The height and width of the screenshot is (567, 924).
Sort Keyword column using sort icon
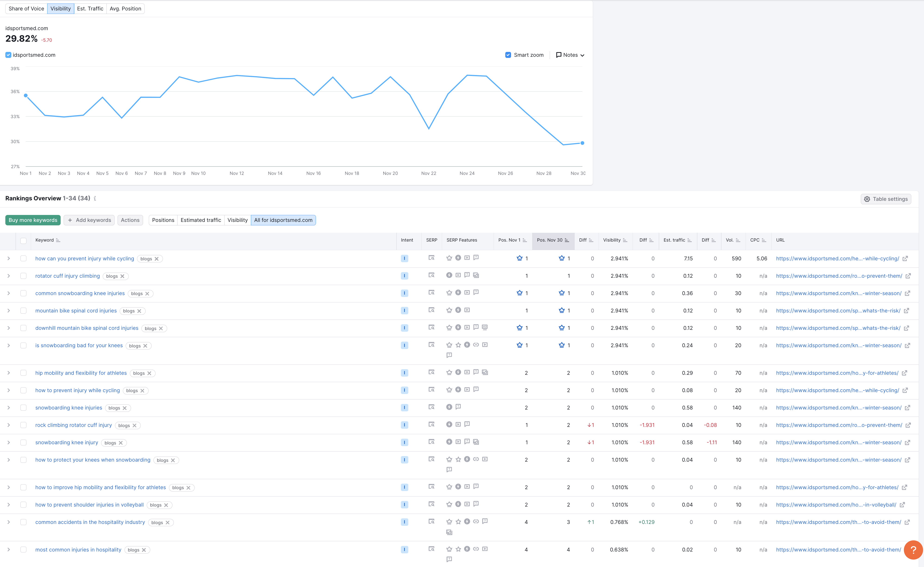58,240
